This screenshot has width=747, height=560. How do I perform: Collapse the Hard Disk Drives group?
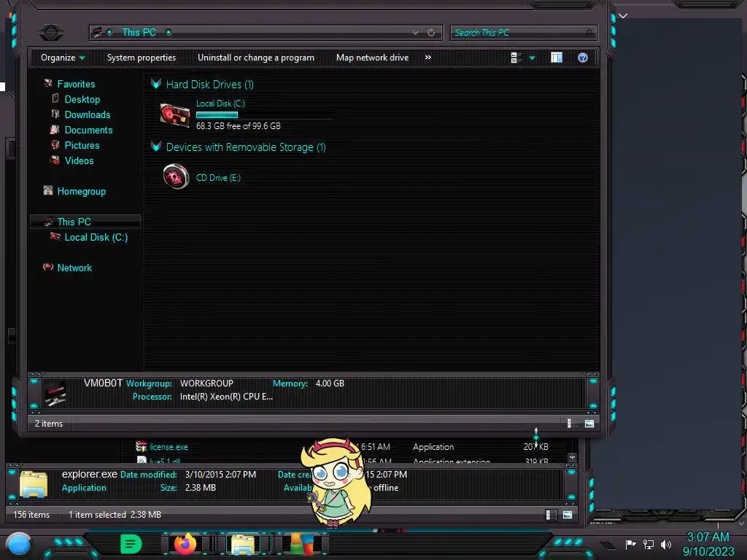(156, 84)
